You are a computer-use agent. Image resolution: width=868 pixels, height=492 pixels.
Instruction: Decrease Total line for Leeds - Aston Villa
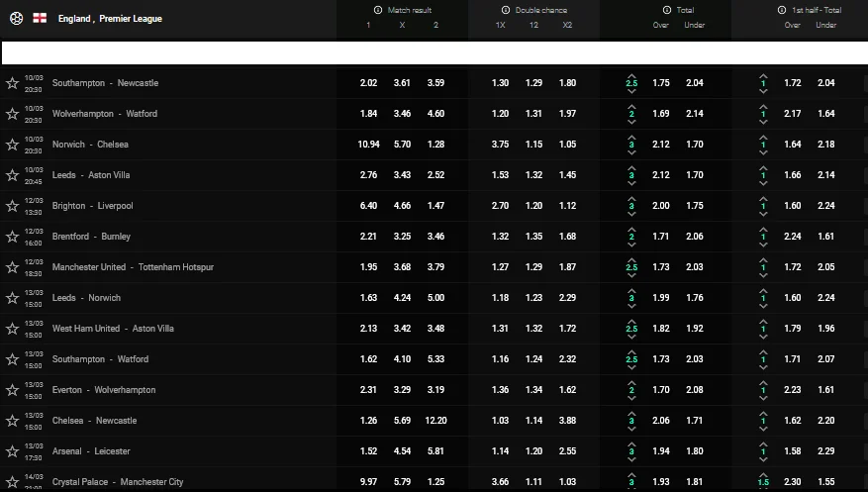pyautogui.click(x=631, y=184)
